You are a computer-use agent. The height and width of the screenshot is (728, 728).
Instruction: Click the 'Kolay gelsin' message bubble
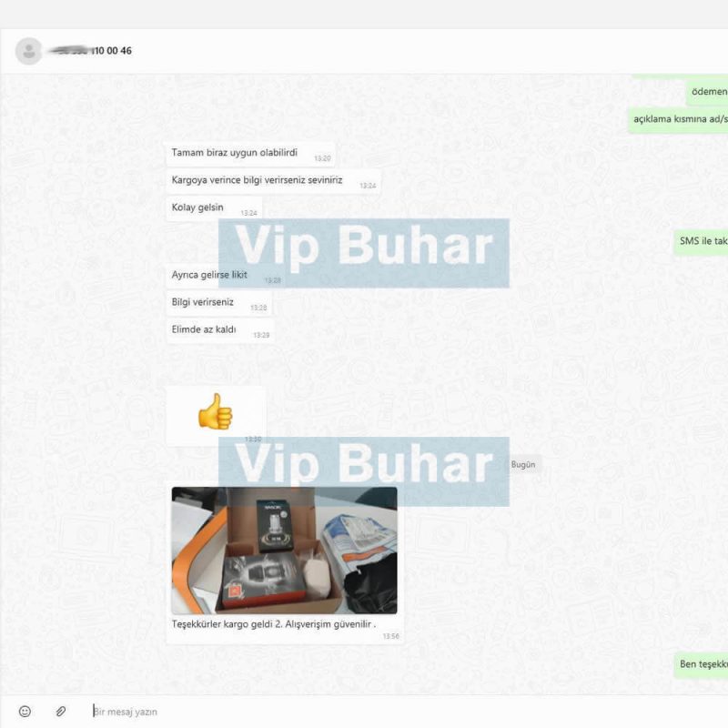[214, 209]
